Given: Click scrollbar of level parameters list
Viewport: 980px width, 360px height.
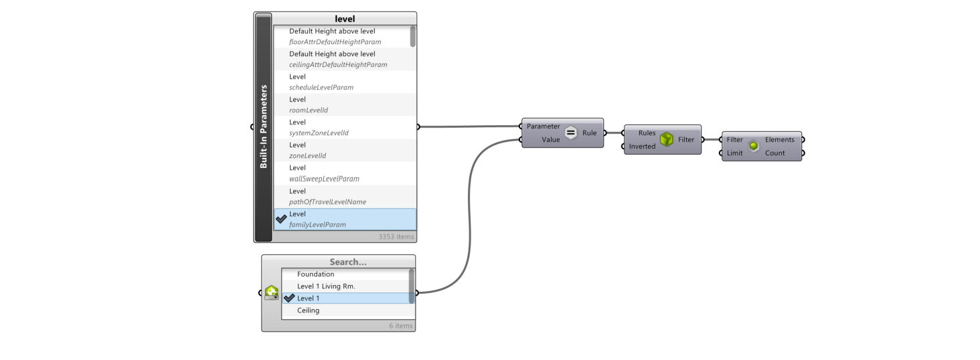Looking at the screenshot, I should point(412,36).
